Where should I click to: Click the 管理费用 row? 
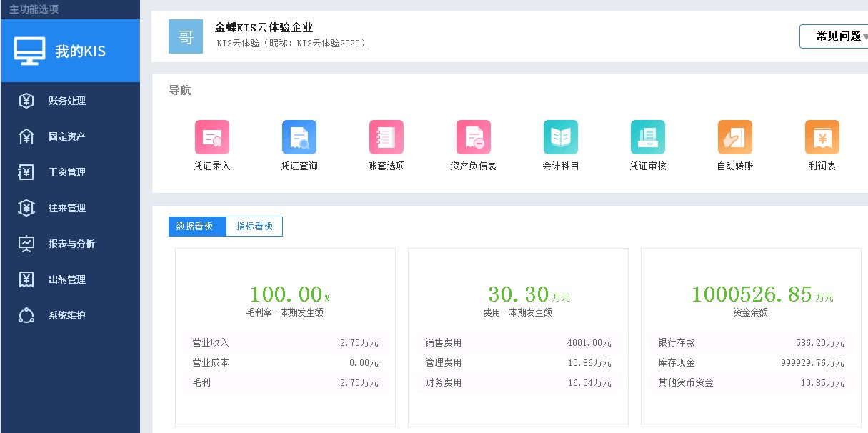[518, 362]
